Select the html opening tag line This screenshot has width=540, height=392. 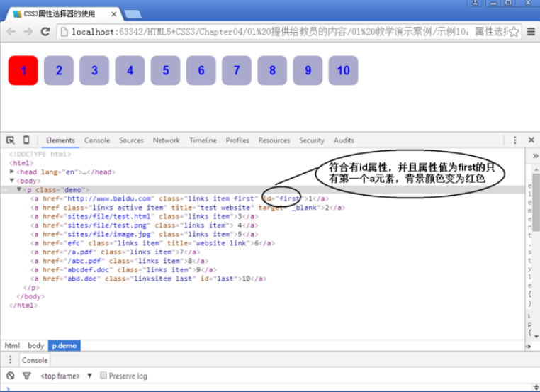[21, 163]
